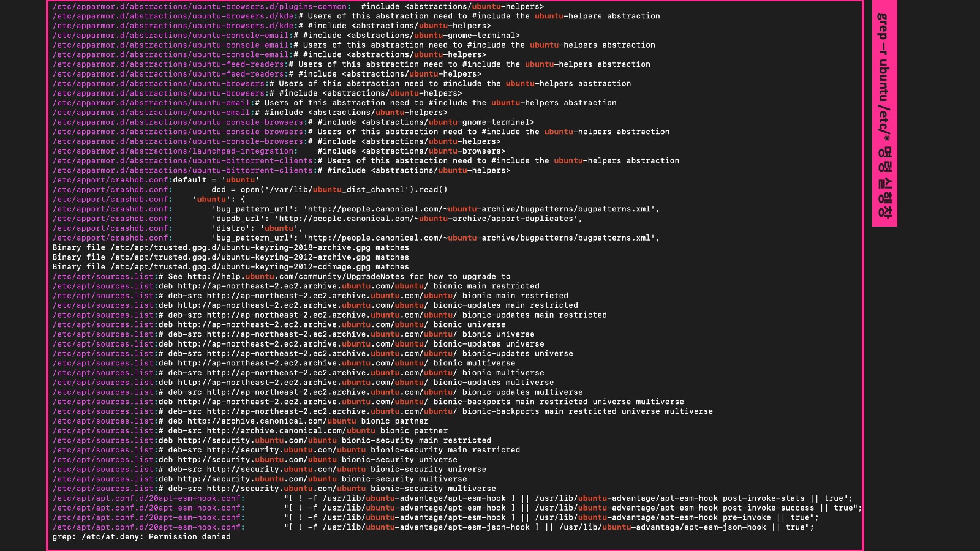Click sources.list 'See http://help.ubuntu.com/community/UpgradeNotes' line
The height and width of the screenshot is (551, 980).
click(281, 277)
